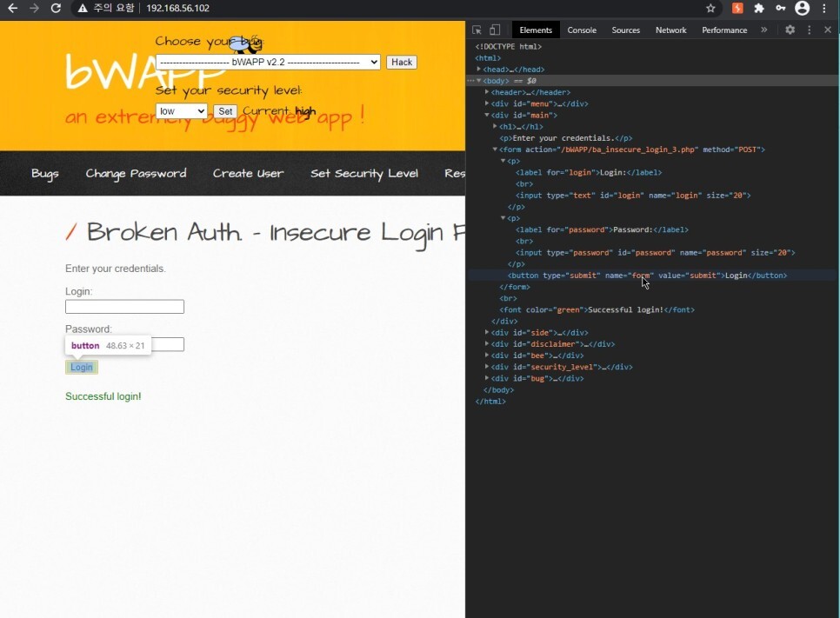Open the extensions puzzle menu
Screen dimensions: 840x618
(758, 8)
